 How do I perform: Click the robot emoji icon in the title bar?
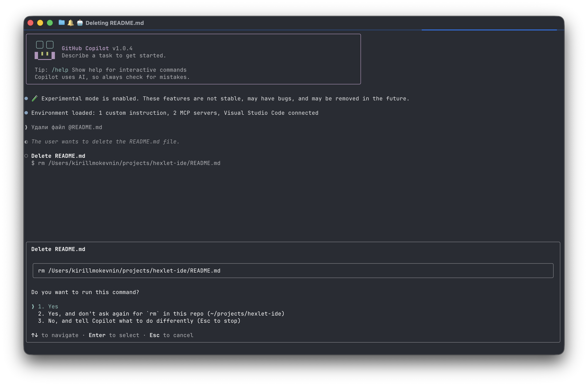(x=80, y=23)
